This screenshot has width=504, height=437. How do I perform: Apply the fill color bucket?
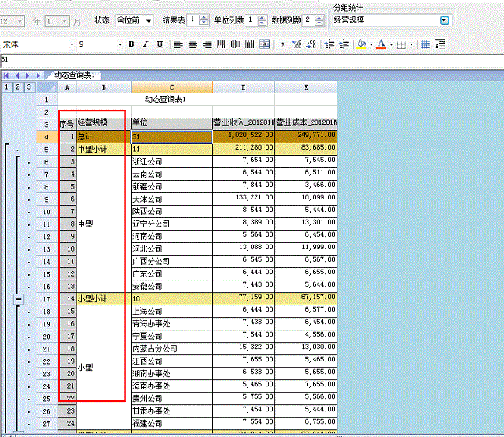click(x=361, y=44)
